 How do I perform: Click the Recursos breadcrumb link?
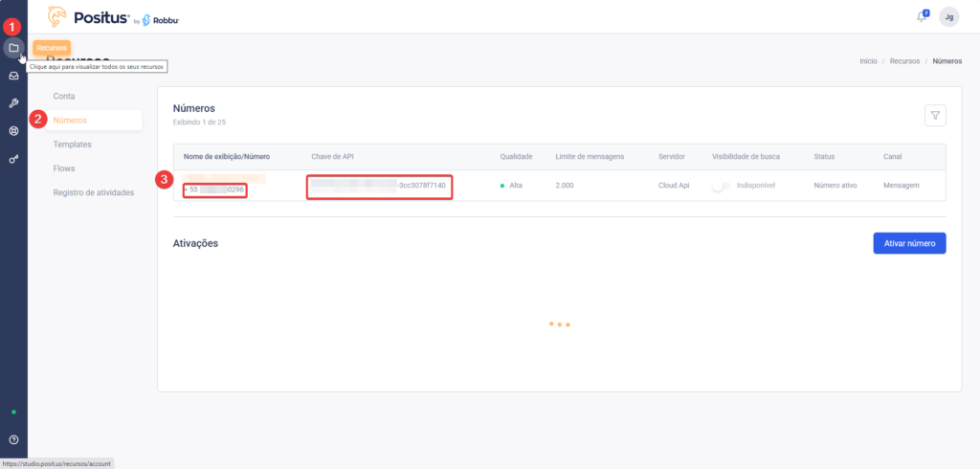pyautogui.click(x=904, y=61)
